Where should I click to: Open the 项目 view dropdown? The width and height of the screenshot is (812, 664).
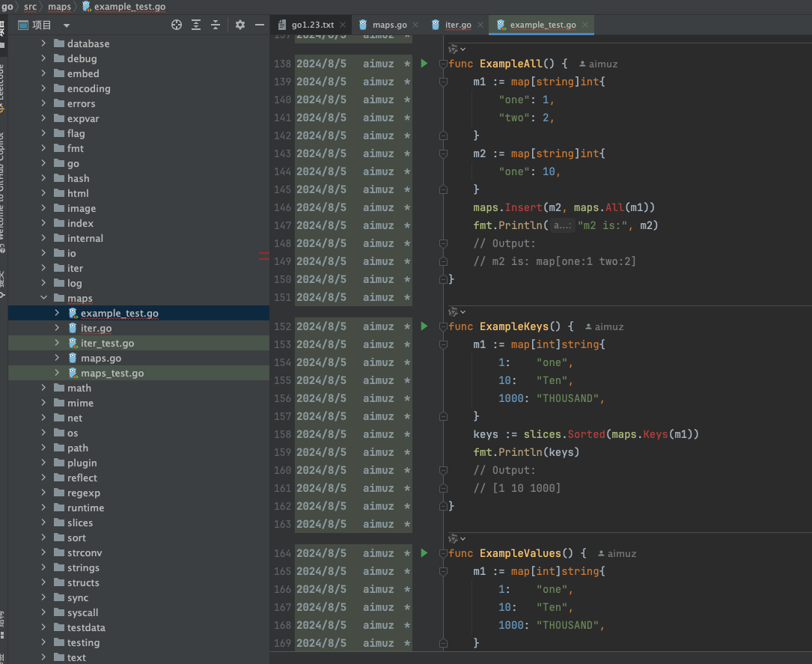pos(67,25)
